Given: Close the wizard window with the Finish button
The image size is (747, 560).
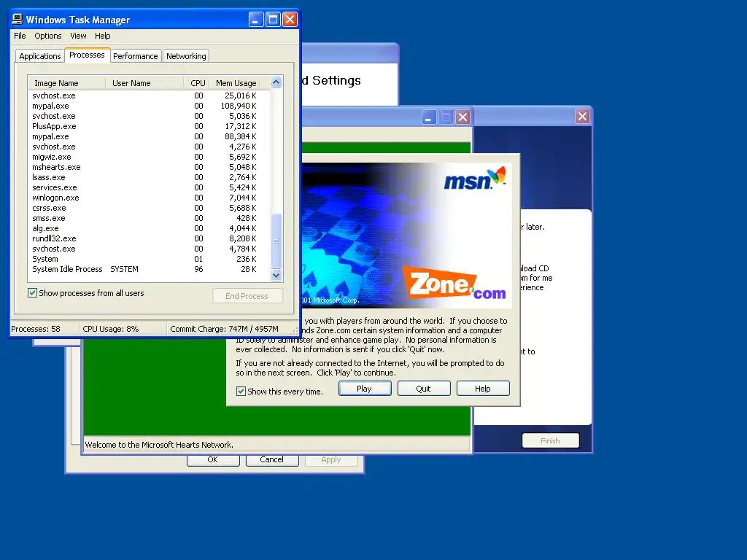Looking at the screenshot, I should tap(582, 117).
